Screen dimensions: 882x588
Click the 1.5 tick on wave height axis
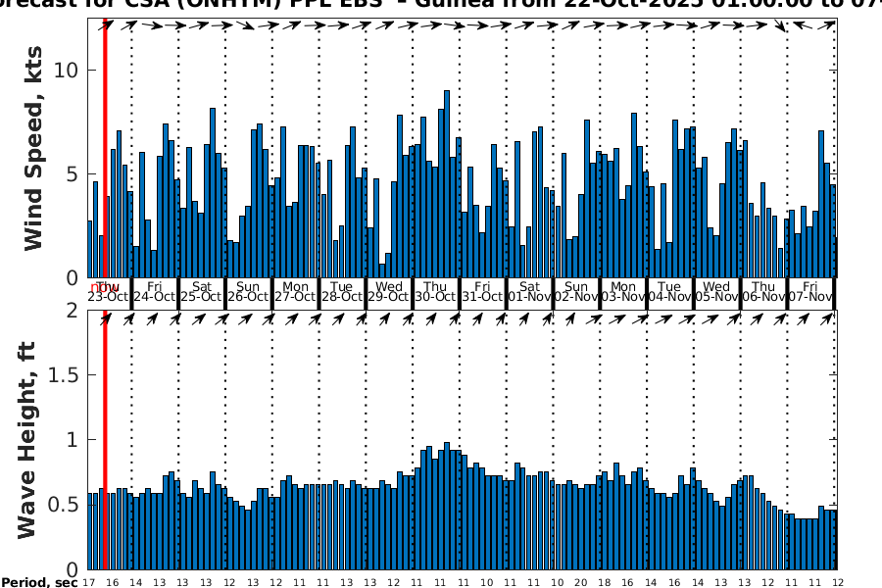(x=65, y=375)
